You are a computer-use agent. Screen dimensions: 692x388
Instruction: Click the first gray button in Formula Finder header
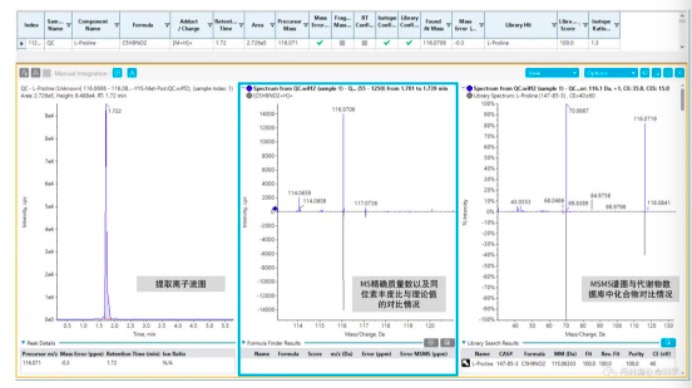pyautogui.click(x=431, y=343)
